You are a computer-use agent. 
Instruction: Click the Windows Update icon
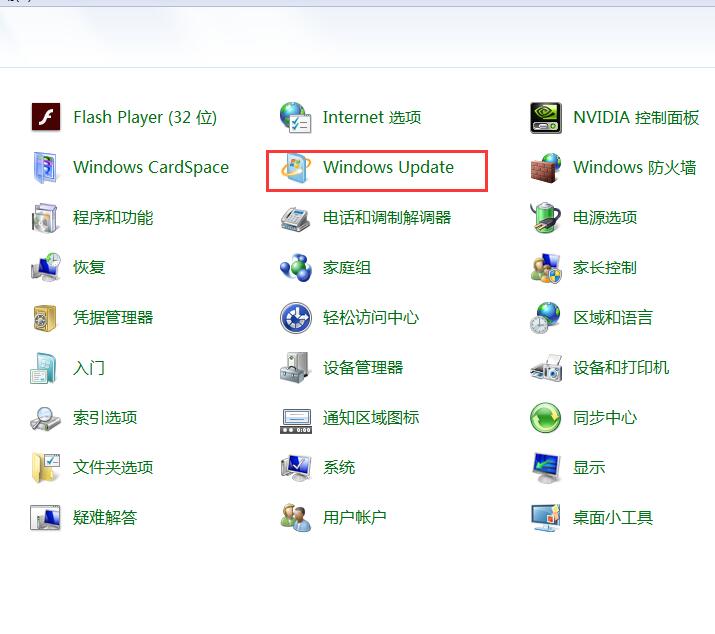[x=295, y=167]
